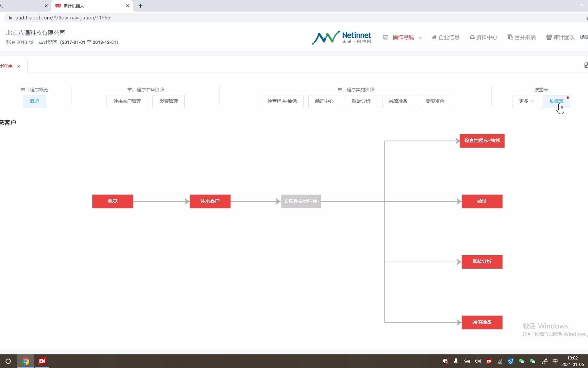Open the 操作导航 navigation menu

click(403, 37)
